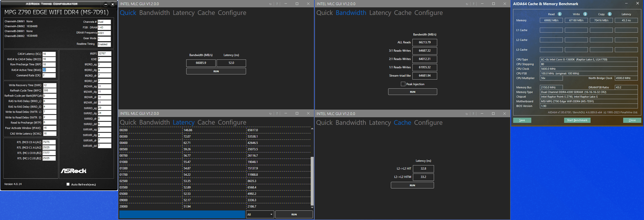
Task: Click latency row 20000
Action: [215, 207]
